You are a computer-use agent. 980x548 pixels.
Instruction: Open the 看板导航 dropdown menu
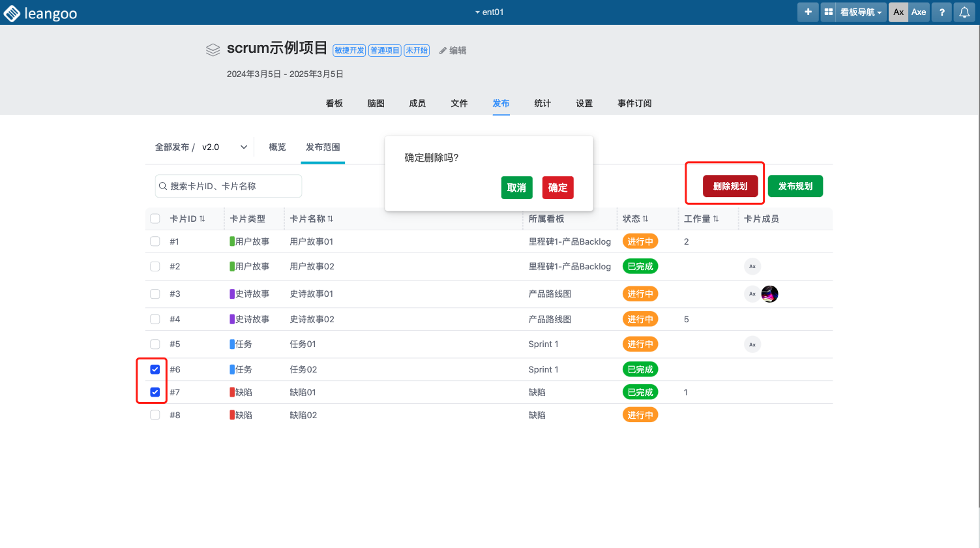click(861, 12)
